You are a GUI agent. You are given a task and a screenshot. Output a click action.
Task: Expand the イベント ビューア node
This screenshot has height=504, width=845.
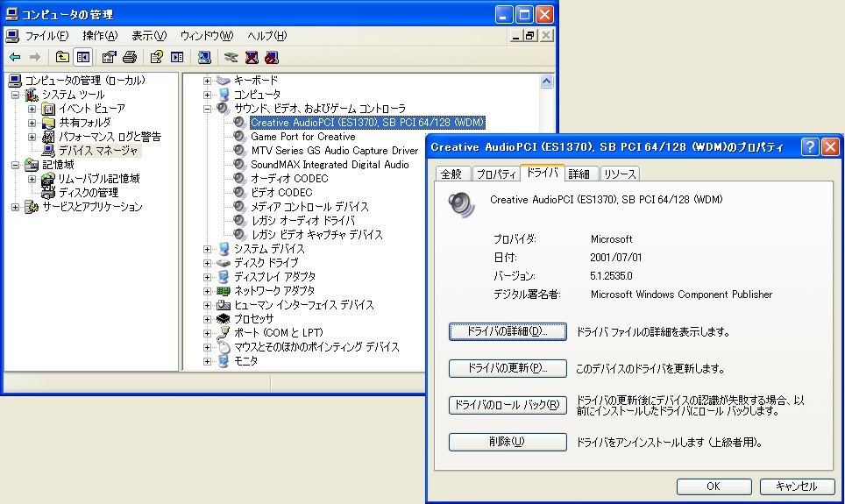[x=32, y=109]
